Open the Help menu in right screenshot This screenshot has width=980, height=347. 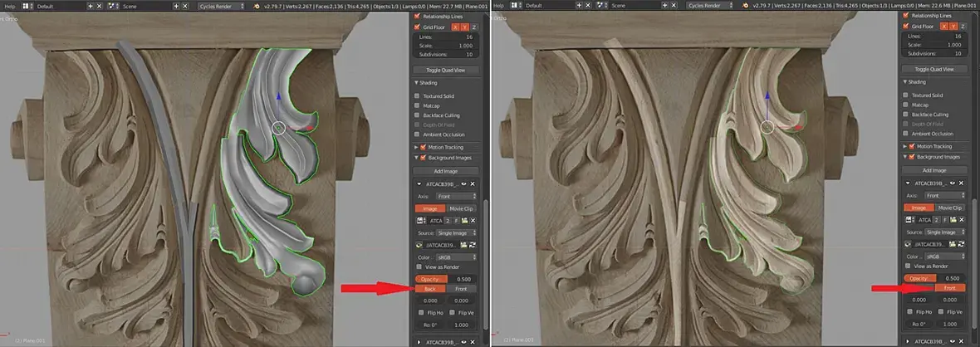point(499,6)
